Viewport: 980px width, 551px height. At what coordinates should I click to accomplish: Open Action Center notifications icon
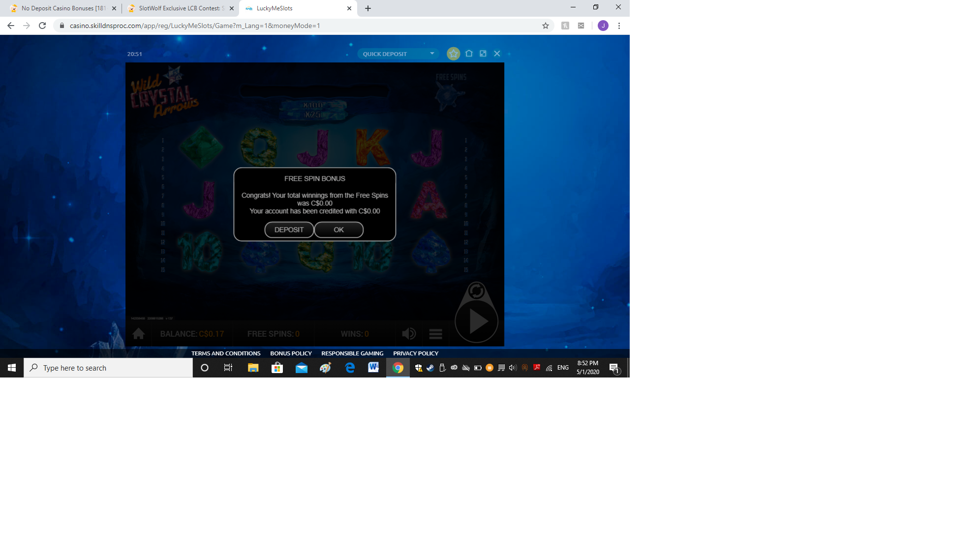[614, 368]
